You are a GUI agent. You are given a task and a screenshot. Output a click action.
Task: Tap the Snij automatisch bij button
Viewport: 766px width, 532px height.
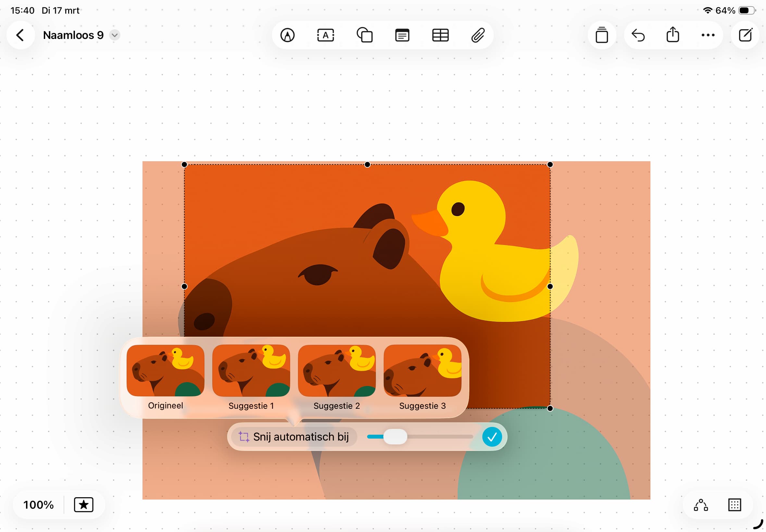tap(294, 437)
